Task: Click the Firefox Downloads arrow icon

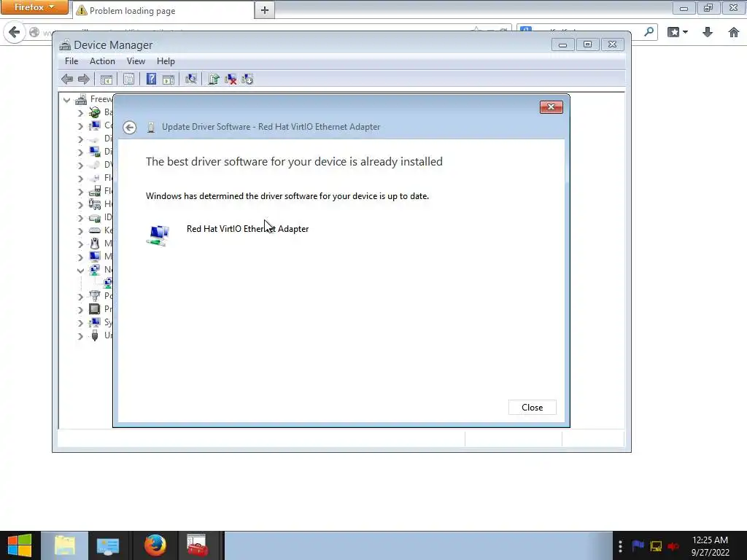Action: [708, 32]
